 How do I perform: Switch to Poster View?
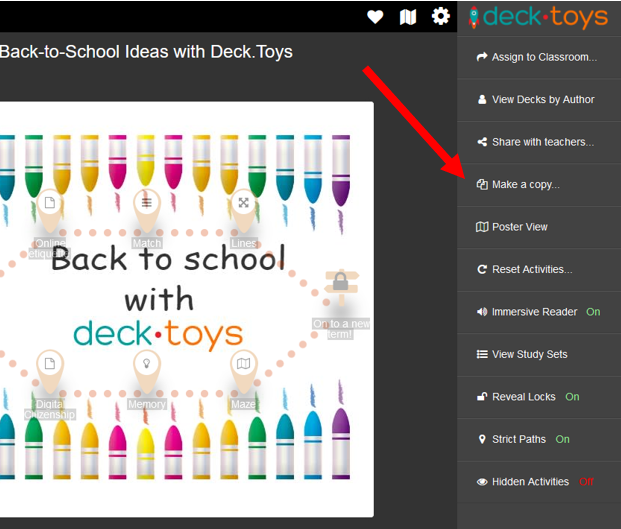pos(539,227)
